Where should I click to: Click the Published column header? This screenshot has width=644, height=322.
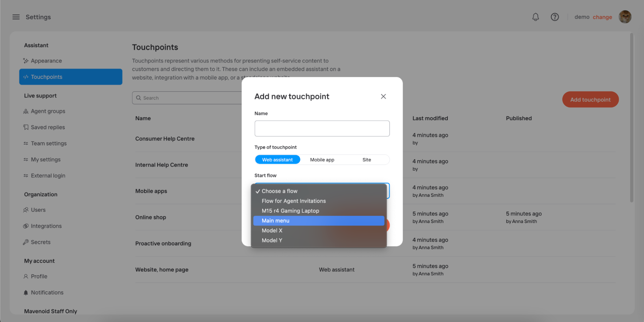click(519, 118)
